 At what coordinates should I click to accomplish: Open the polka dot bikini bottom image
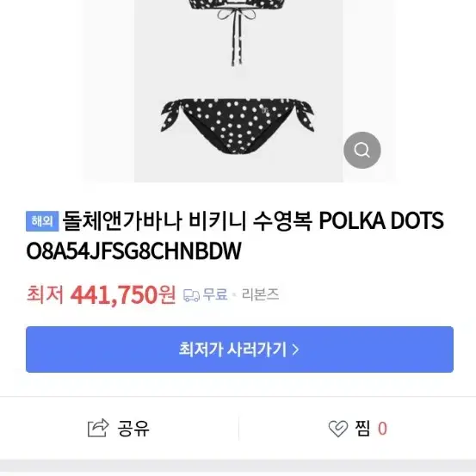[237, 126]
